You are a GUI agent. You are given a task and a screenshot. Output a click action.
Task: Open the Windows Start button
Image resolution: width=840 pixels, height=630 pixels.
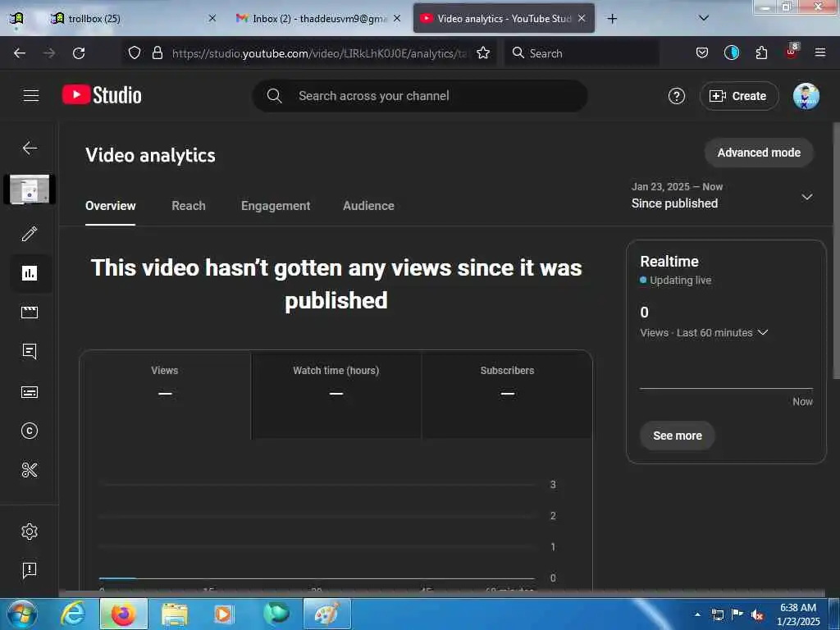click(x=21, y=614)
